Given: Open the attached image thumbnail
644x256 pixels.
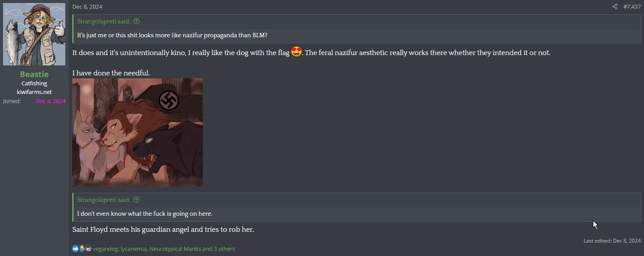Looking at the screenshot, I should (138, 133).
